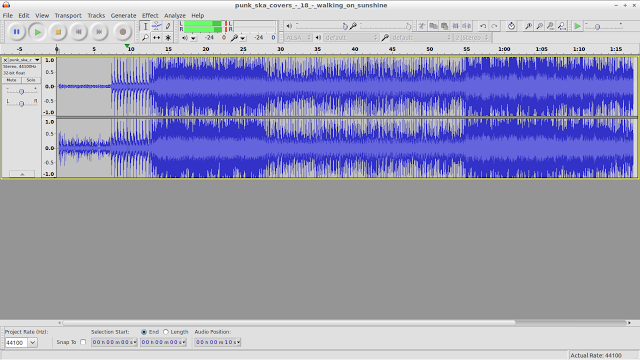The image size is (640, 360).
Task: Adjust the track pan L/R slider
Action: (x=22, y=103)
